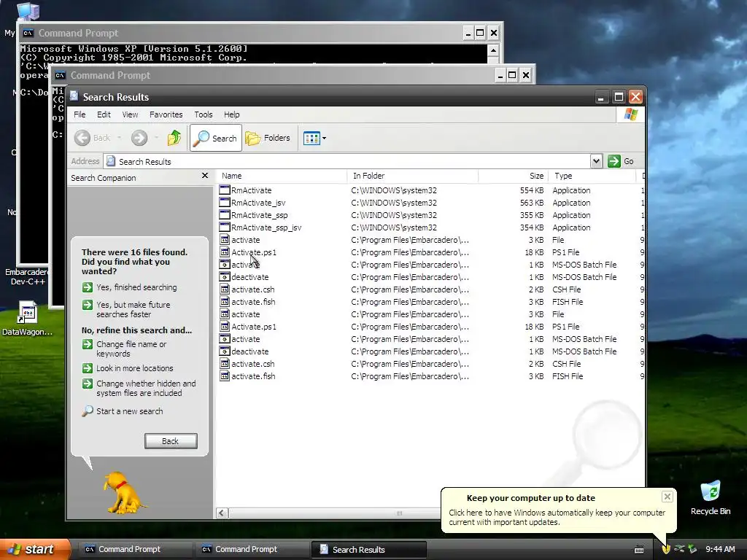Select the first deactivate batch file icon
The width and height of the screenshot is (747, 560).
coord(225,276)
